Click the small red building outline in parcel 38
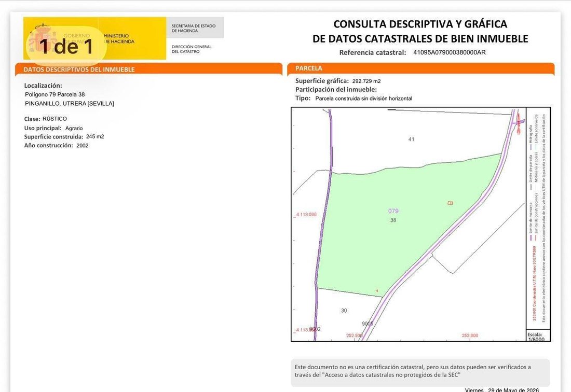Image resolution: width=571 pixels, height=392 pixels. point(450,203)
